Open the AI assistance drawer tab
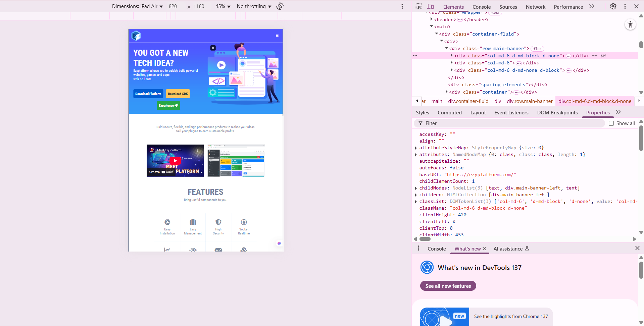644x326 pixels. point(511,249)
